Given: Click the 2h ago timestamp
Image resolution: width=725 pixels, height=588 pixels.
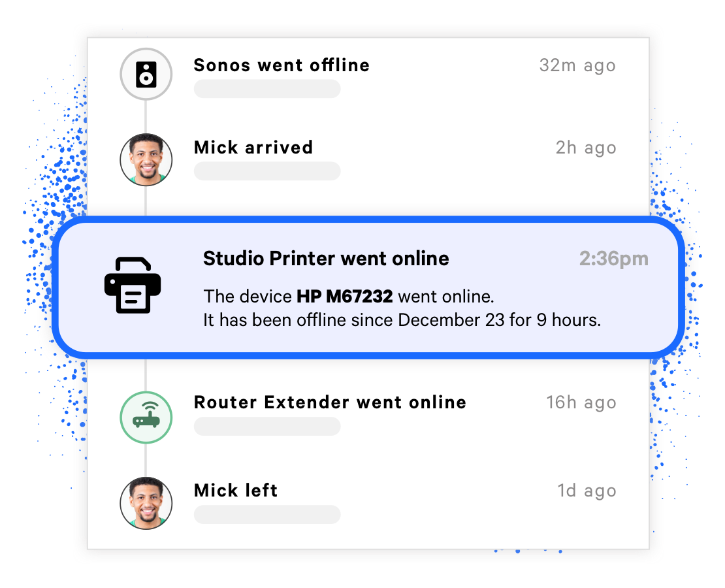Looking at the screenshot, I should click(586, 148).
